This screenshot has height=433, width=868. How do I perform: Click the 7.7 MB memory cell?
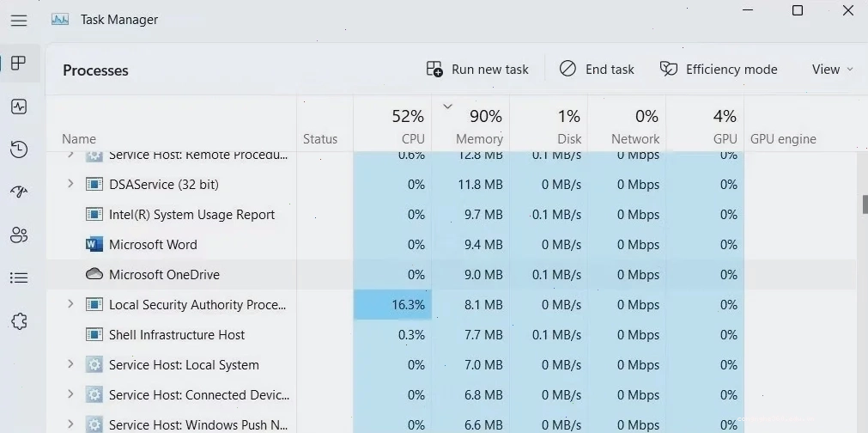pos(470,334)
